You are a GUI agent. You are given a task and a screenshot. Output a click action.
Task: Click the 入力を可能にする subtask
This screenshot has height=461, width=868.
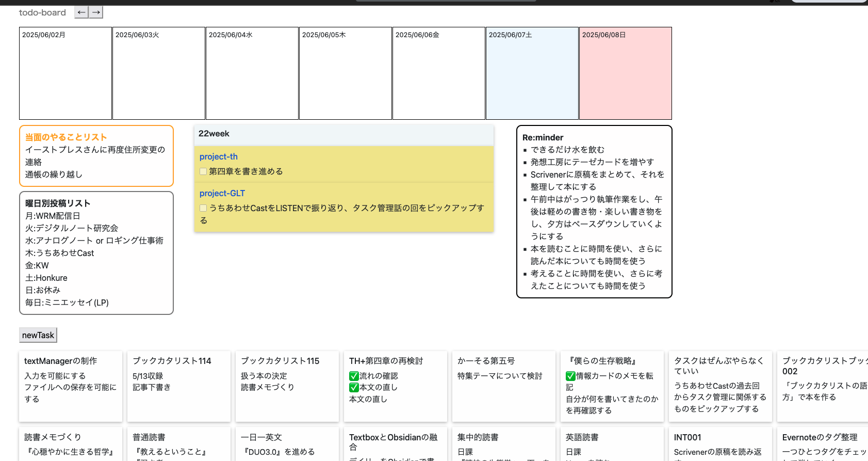coord(55,376)
